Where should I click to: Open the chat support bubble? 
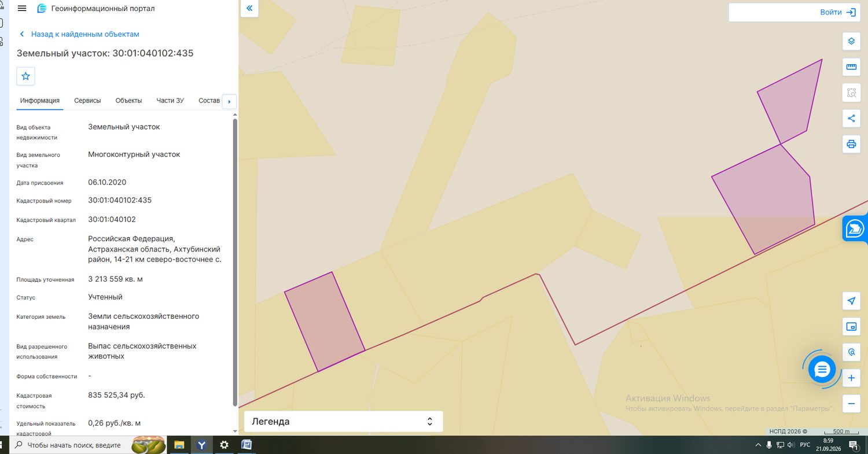pos(822,369)
